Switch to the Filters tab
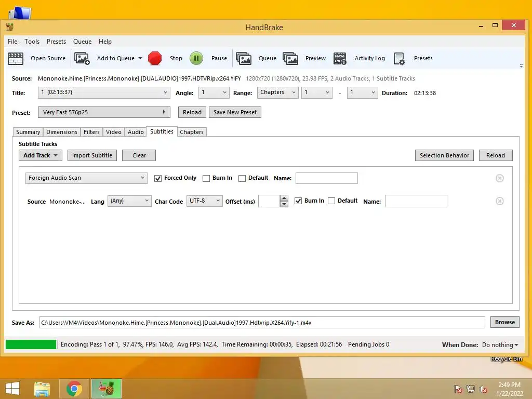Screen dimensions: 532x399 click(91, 132)
